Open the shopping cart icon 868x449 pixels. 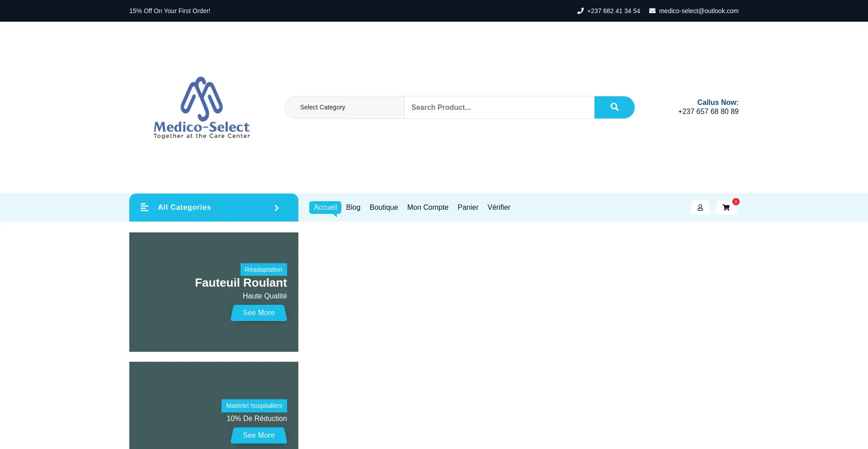click(x=726, y=208)
